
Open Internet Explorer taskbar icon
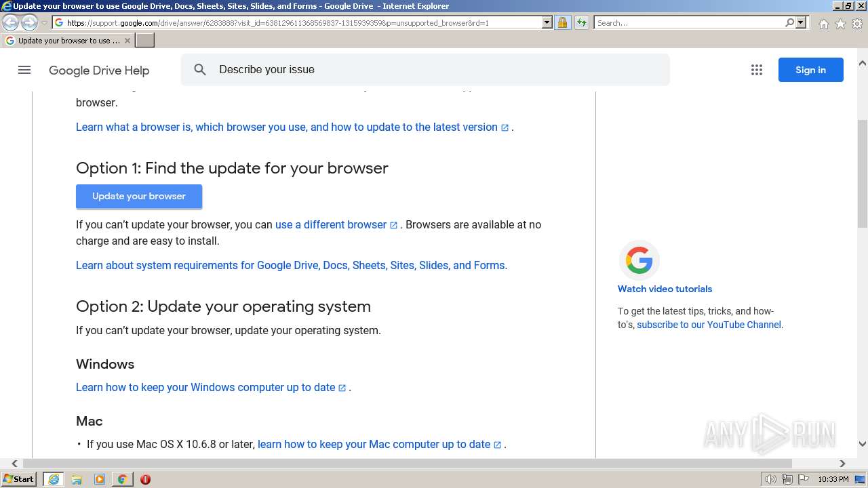point(54,479)
